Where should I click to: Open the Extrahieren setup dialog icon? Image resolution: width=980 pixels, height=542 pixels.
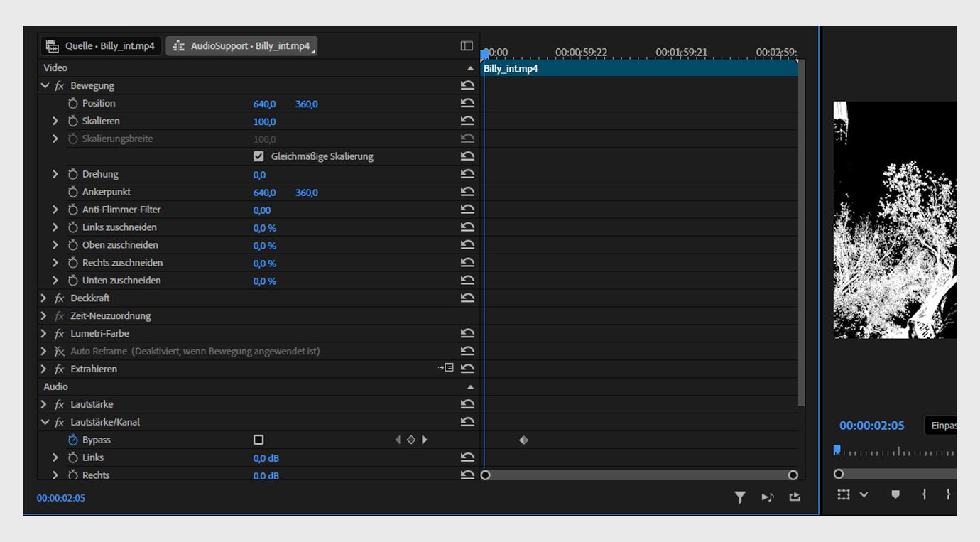[446, 368]
